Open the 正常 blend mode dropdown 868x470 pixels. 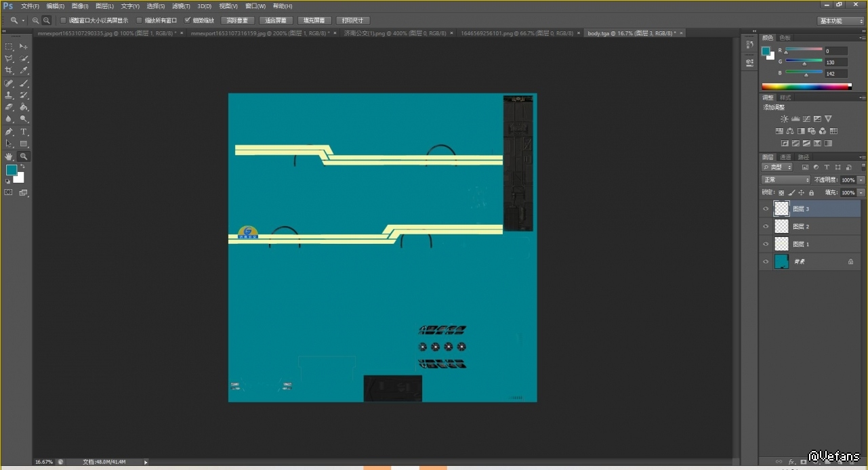(x=786, y=180)
